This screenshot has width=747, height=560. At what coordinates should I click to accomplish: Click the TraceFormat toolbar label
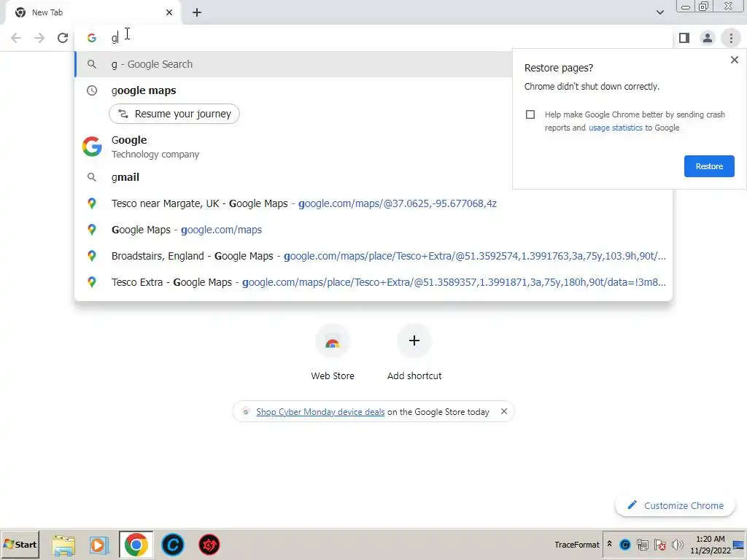pos(576,544)
